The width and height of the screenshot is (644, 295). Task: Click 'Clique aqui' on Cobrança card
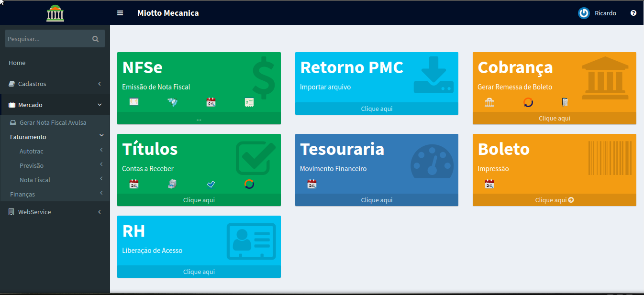click(555, 118)
